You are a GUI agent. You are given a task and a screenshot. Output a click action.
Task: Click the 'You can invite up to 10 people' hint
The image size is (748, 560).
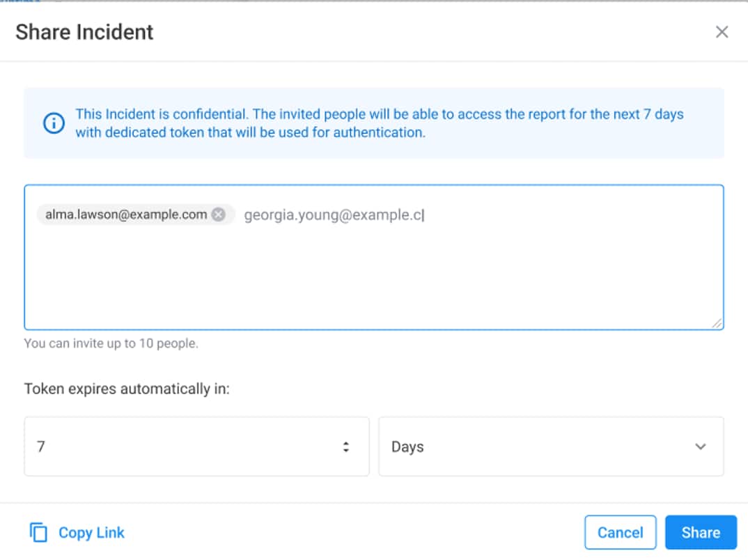[x=111, y=343]
